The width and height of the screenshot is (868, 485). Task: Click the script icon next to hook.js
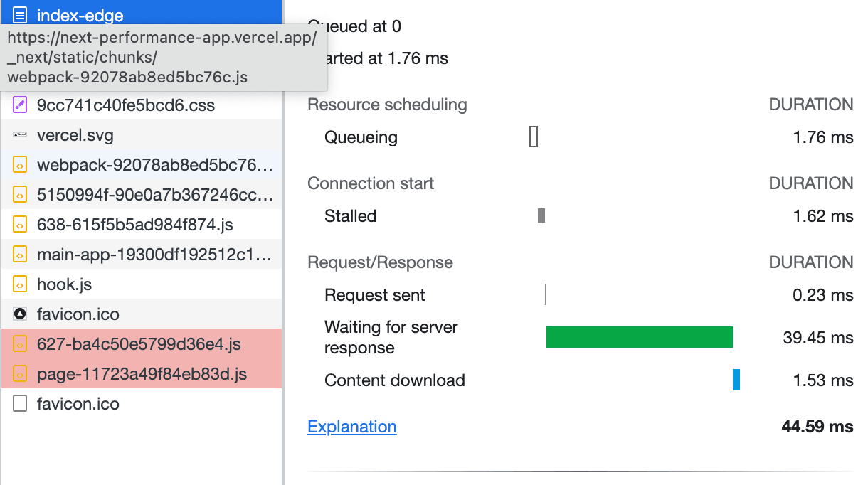click(x=21, y=284)
